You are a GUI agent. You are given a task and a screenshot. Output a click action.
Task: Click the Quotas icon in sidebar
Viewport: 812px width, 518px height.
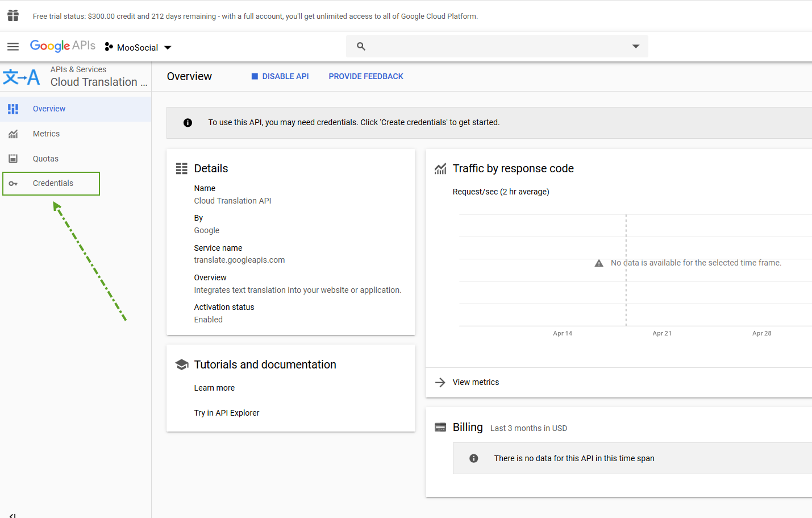click(x=13, y=159)
